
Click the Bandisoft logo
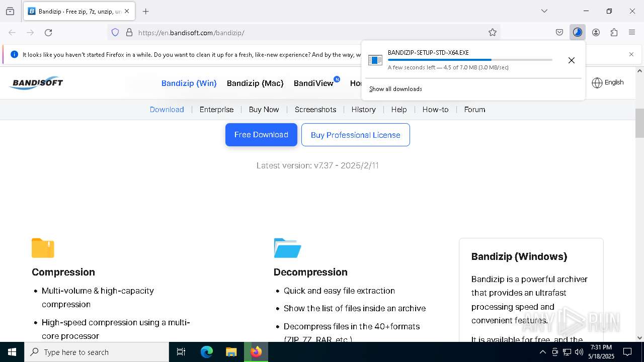click(x=36, y=83)
